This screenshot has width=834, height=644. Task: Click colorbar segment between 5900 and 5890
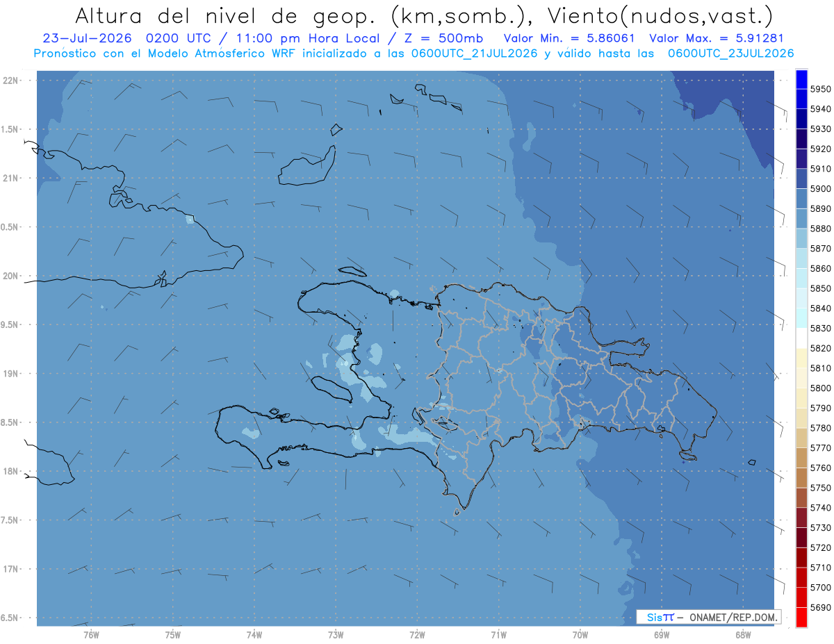801,198
